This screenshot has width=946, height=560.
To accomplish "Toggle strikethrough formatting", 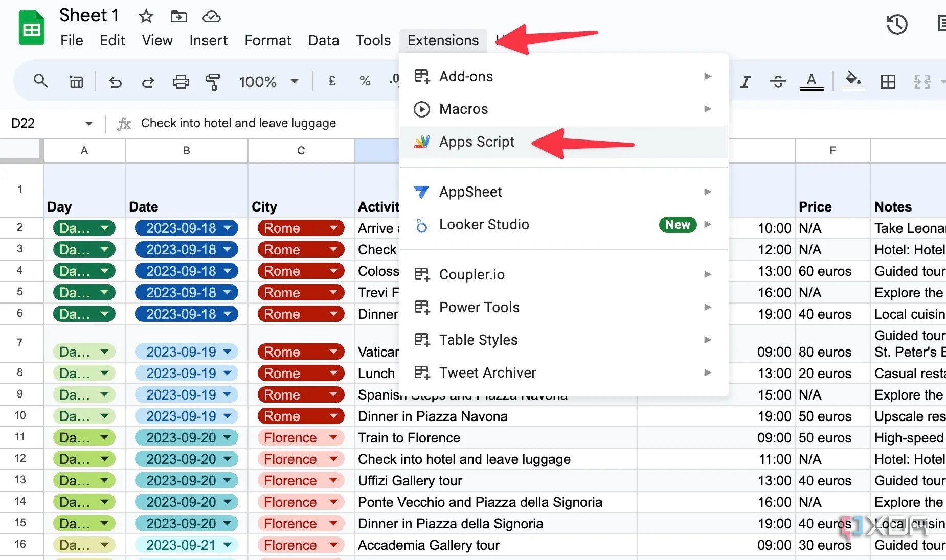I will point(778,82).
